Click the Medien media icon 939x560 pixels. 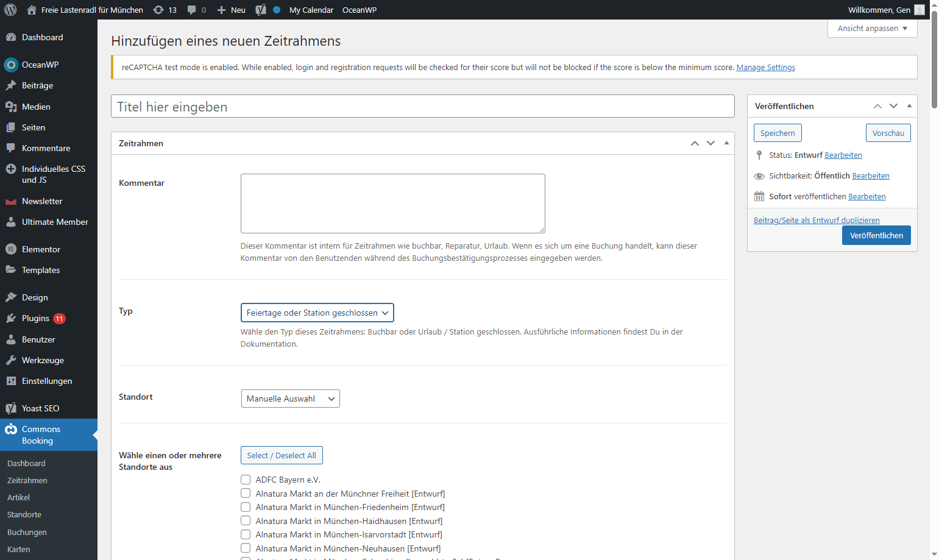11,107
